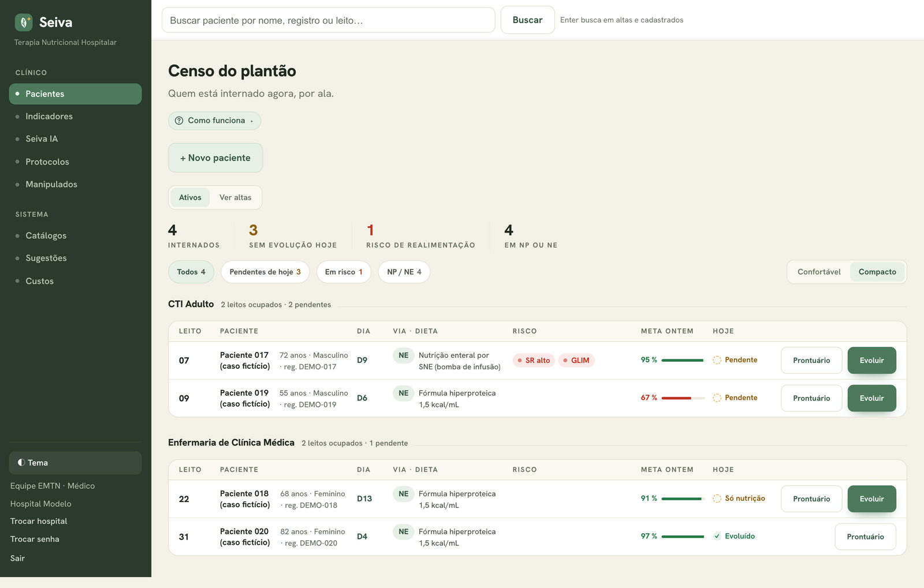Image resolution: width=924 pixels, height=588 pixels.
Task: Open Catálogos in the sidebar
Action: (75, 236)
